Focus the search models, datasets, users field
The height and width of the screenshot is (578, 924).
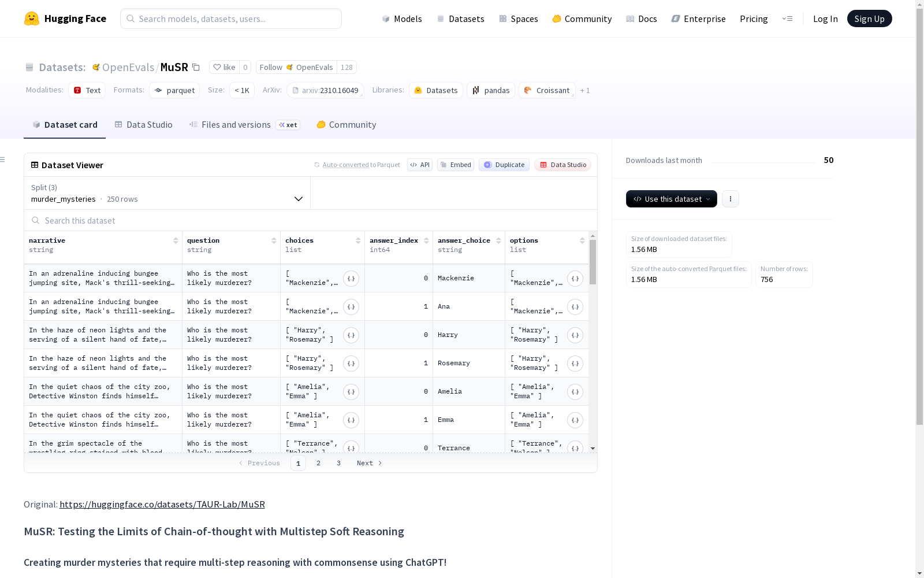point(231,18)
